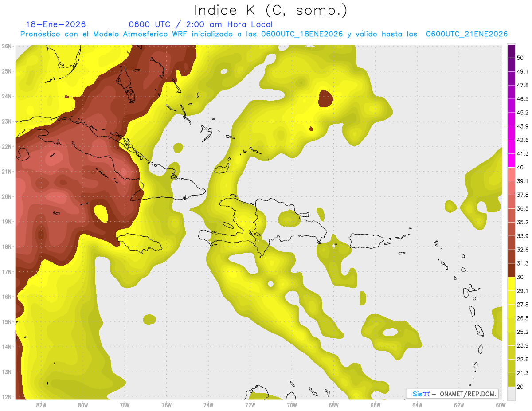Click the 'ONAMET/REP.DOM.' credit label

coord(468,394)
